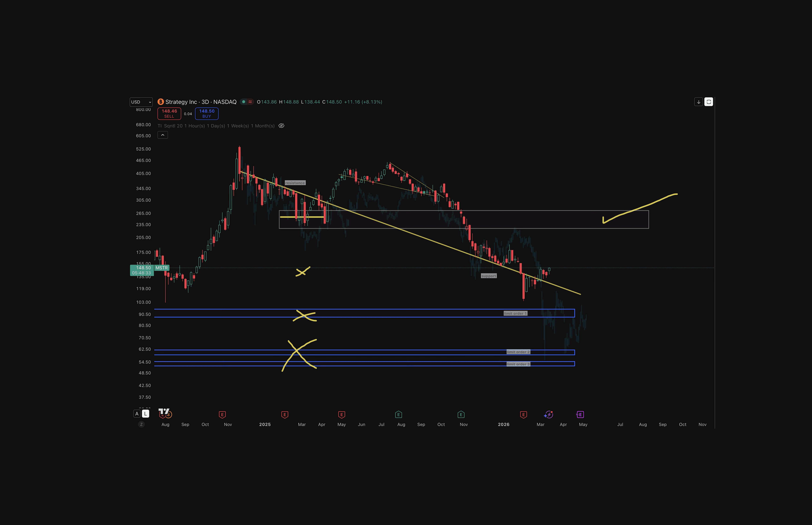The height and width of the screenshot is (525, 812).
Task: Click green earnings marker near Aug 2025
Action: click(398, 415)
